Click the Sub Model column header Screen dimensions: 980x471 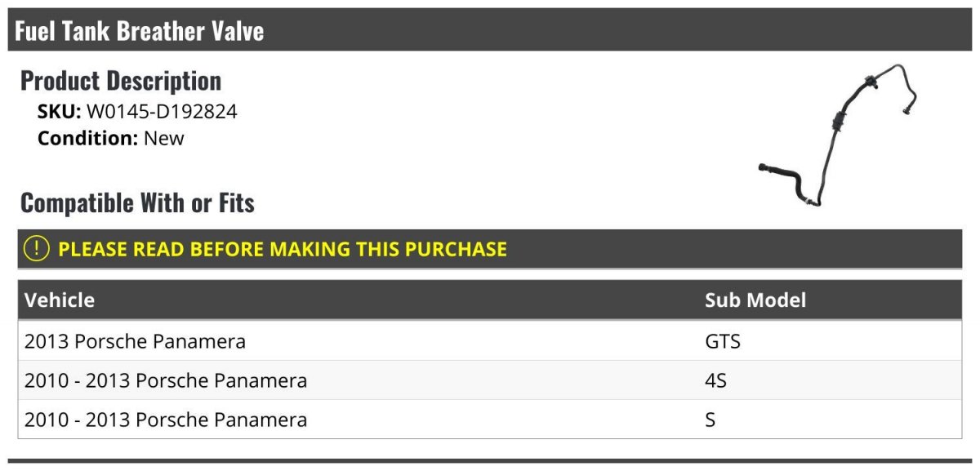[x=755, y=300]
